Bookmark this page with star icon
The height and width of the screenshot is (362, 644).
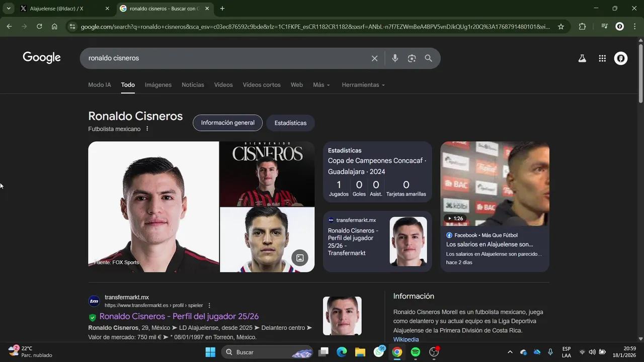(561, 27)
